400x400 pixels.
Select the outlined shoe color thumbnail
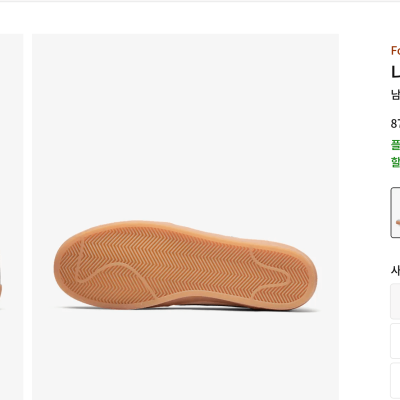click(395, 213)
